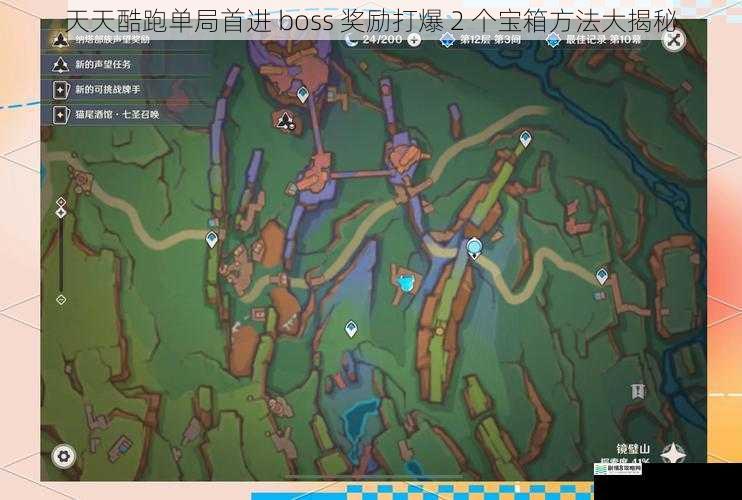
Task: Select the waypoint atop the green ridge
Action: point(525,139)
